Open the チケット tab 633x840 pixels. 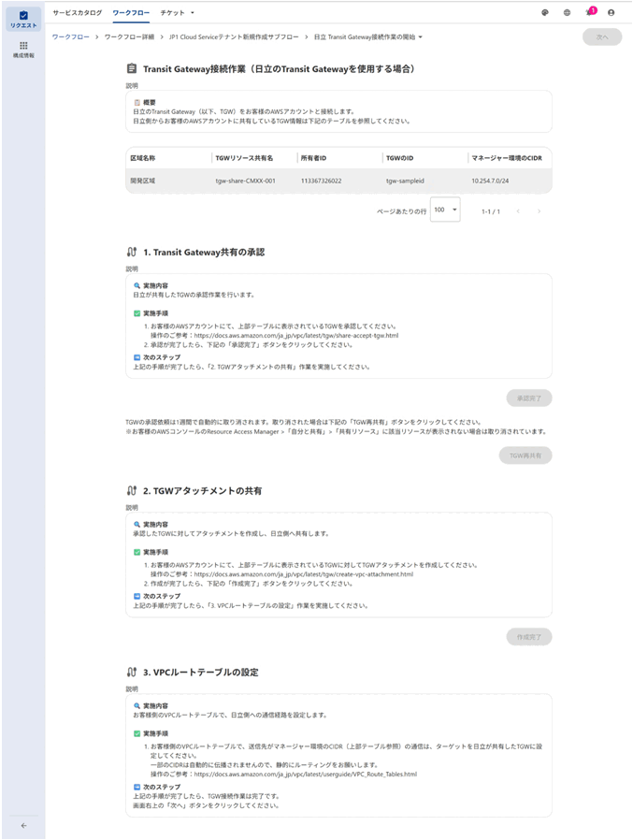[172, 13]
